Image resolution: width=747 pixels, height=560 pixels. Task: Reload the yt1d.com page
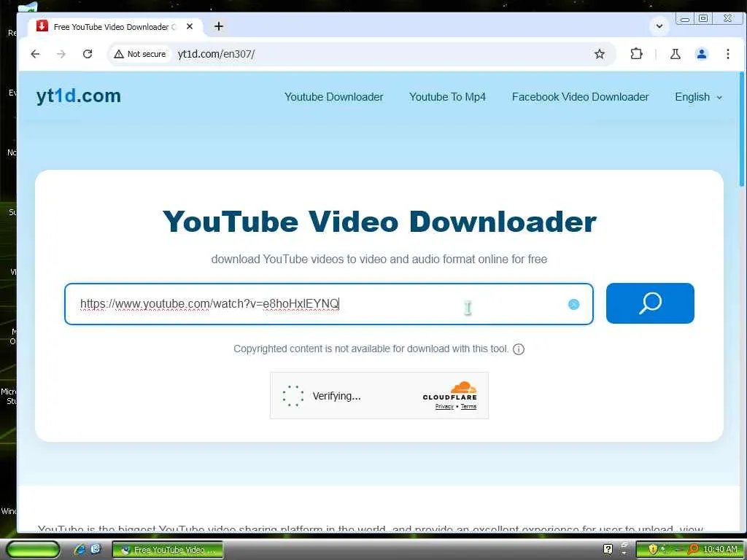pyautogui.click(x=88, y=54)
